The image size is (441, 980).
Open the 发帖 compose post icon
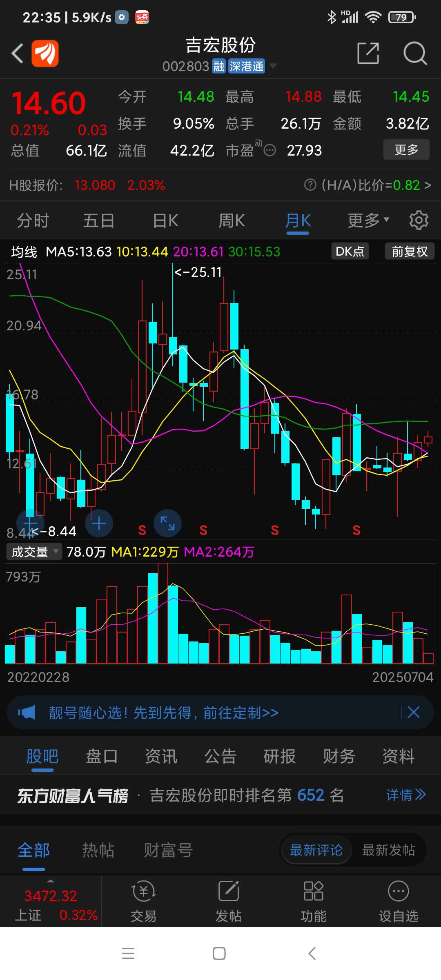[228, 902]
